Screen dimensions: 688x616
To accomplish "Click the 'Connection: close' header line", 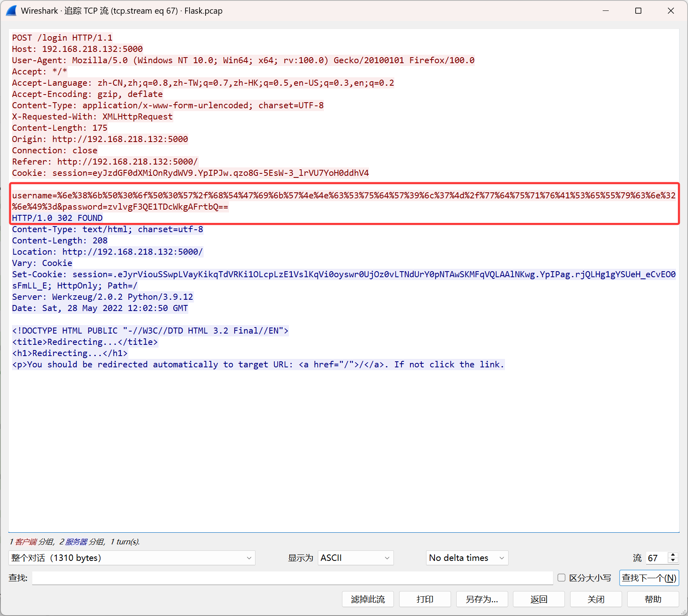I will click(55, 150).
